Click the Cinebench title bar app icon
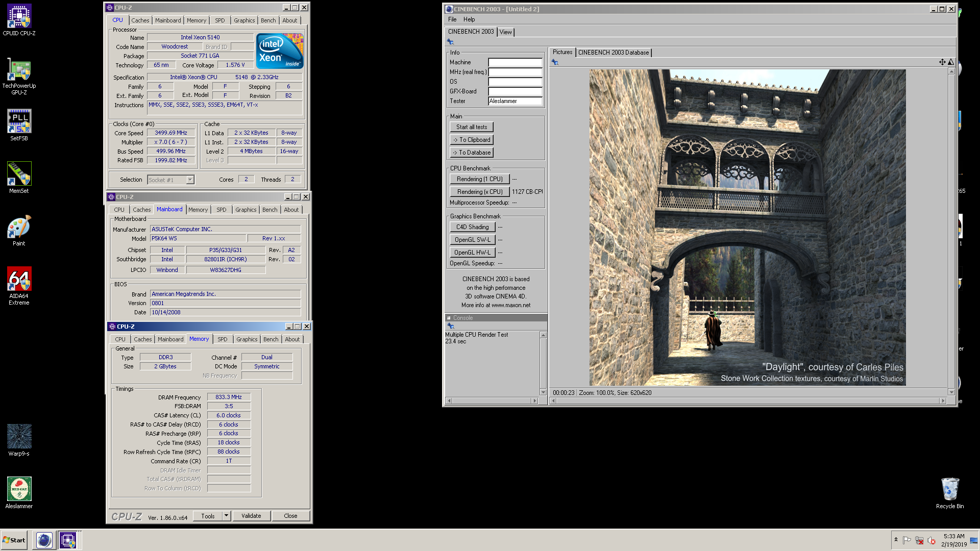Screen dimensions: 980x551 click(449, 9)
